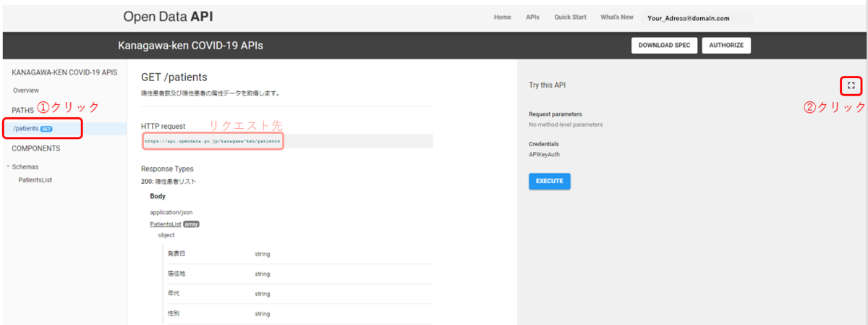The height and width of the screenshot is (325, 868).
Task: Go to Quick Start page
Action: (570, 17)
